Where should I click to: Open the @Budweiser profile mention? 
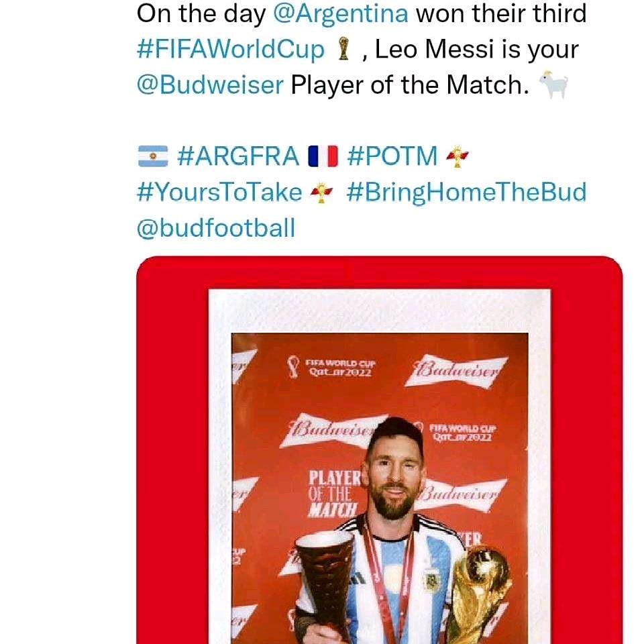pyautogui.click(x=210, y=87)
